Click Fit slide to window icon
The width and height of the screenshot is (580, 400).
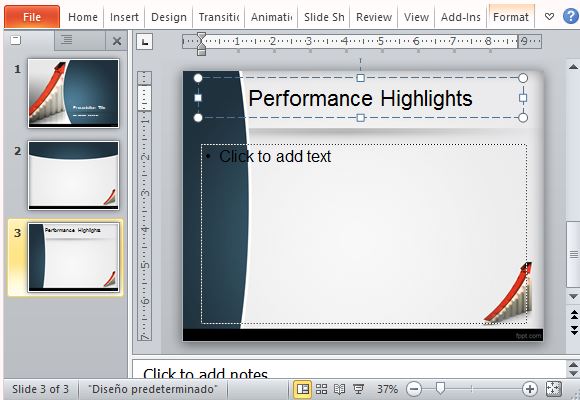[x=553, y=389]
